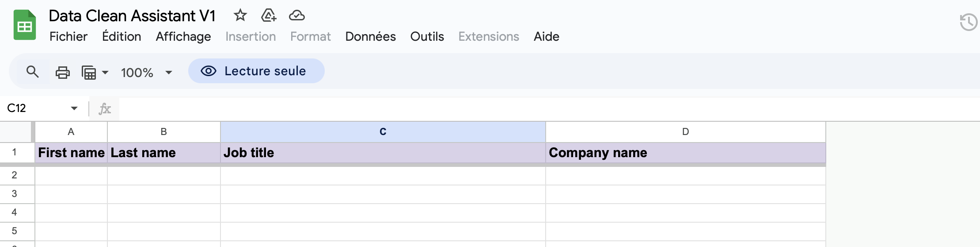Open the Affichage menu
The image size is (980, 247).
pos(183,36)
